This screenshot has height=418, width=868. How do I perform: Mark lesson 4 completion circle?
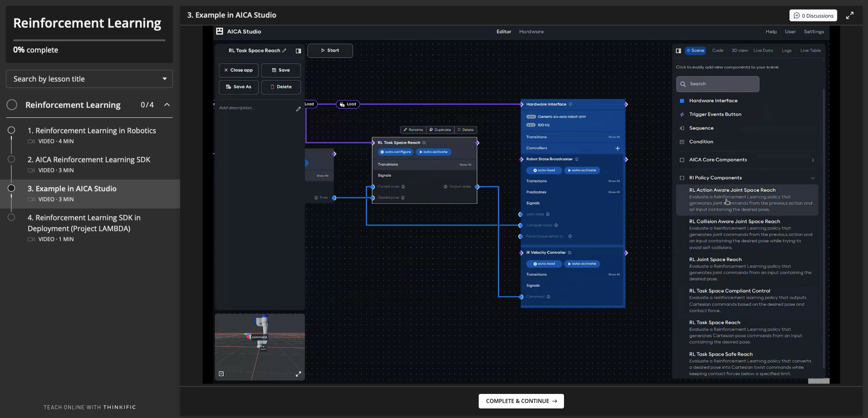[11, 217]
